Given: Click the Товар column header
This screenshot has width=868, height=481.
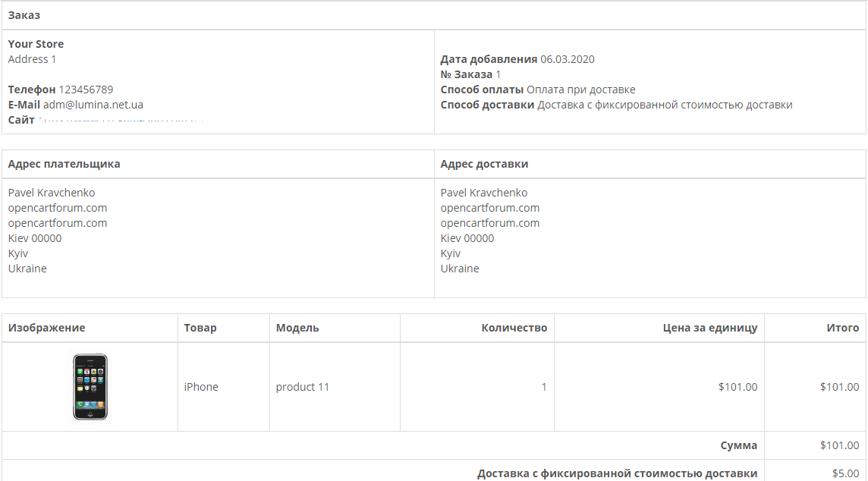Looking at the screenshot, I should coord(200,328).
